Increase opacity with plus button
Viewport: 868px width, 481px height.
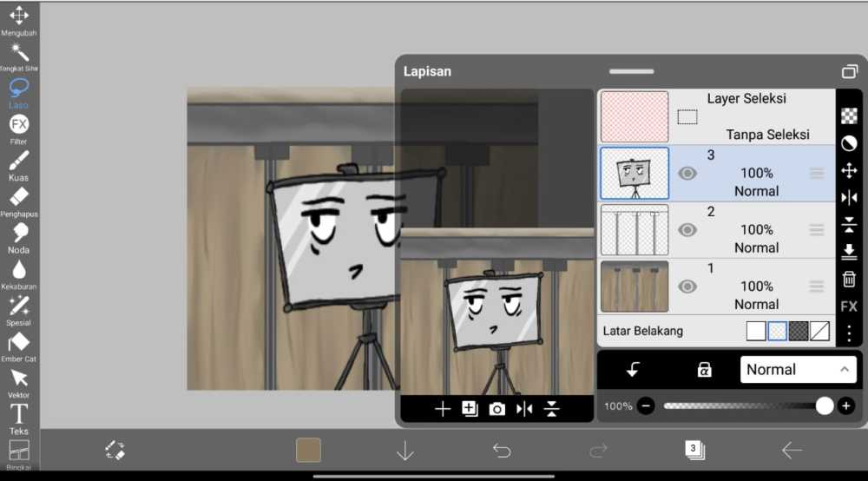[x=845, y=406]
